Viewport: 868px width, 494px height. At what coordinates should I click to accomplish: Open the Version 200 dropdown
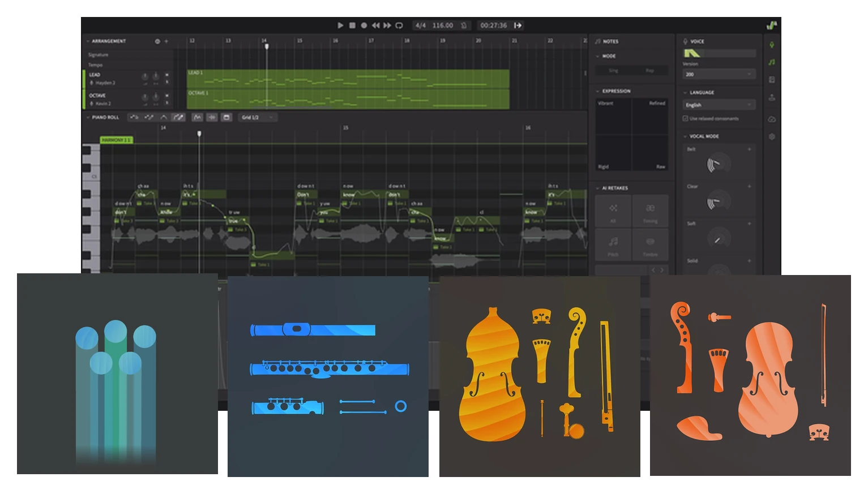coord(719,74)
